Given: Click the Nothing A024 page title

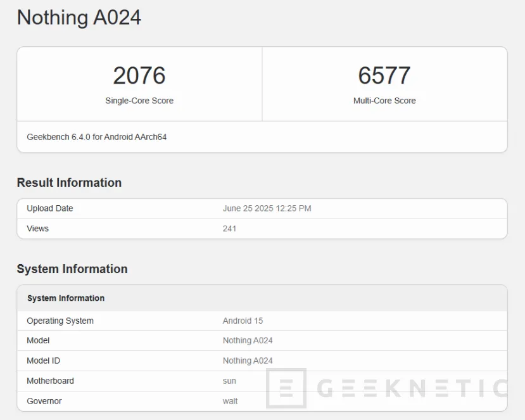Looking at the screenshot, I should [x=79, y=18].
